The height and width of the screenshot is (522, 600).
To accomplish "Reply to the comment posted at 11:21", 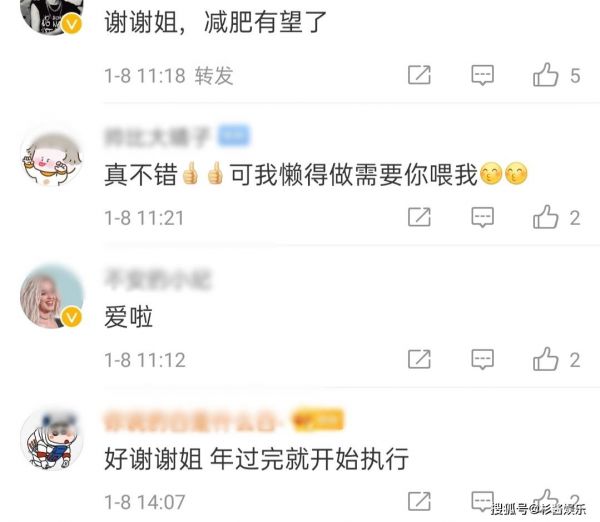I will [483, 217].
